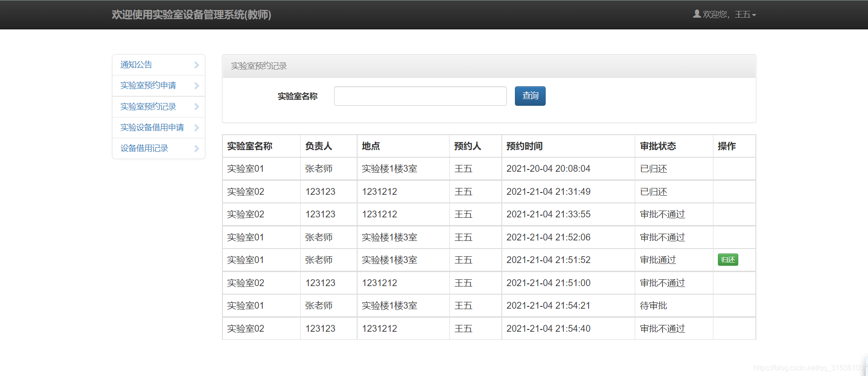Click the blue 查询 button

tap(530, 96)
